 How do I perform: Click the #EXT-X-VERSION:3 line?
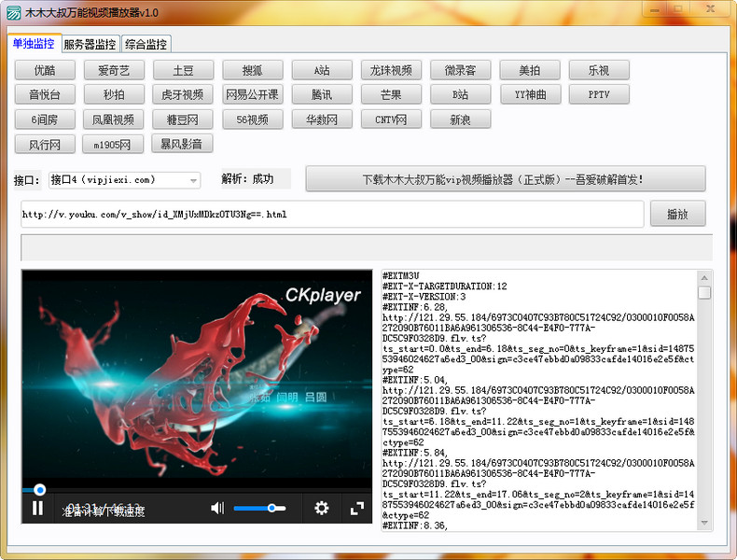pos(424,297)
